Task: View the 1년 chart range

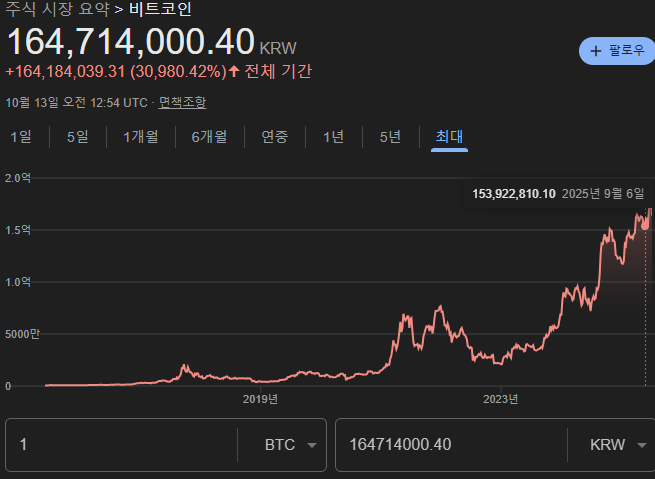Action: [333, 137]
